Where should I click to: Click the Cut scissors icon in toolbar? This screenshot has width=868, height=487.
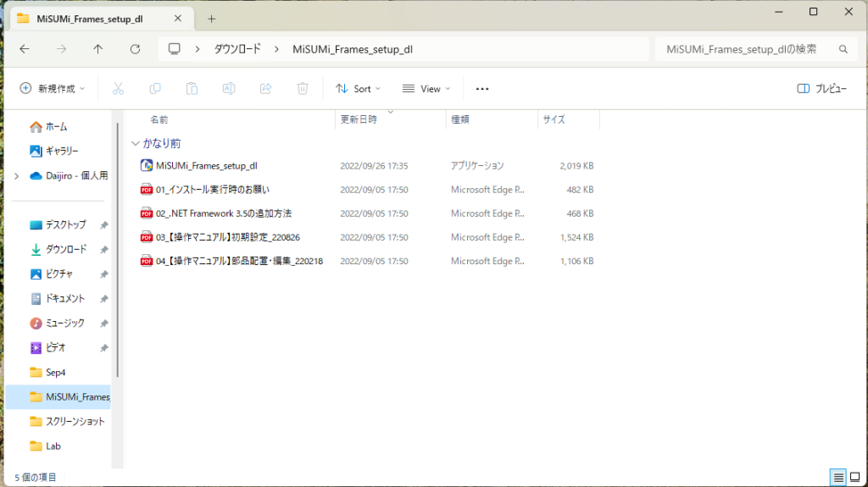pos(118,88)
